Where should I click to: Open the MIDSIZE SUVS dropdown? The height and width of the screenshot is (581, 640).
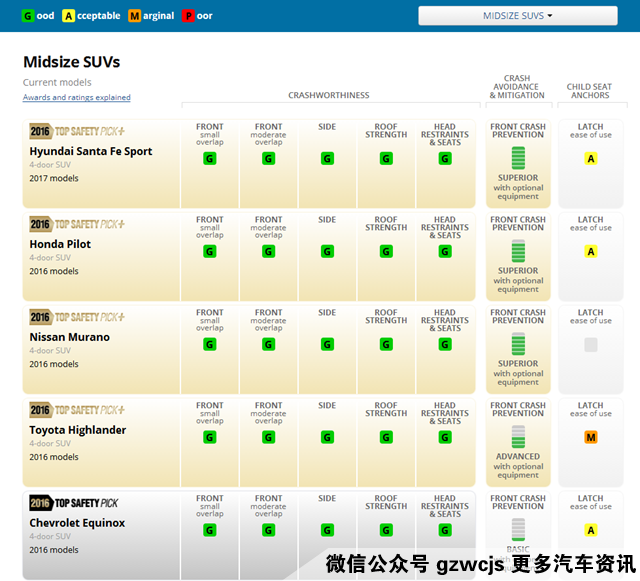click(x=517, y=16)
